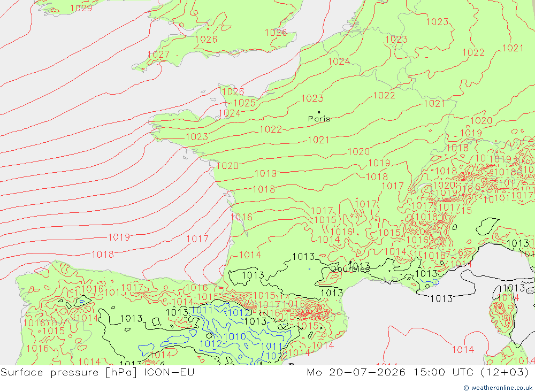Click the 1019 isobar label over the Atlantic

pyautogui.click(x=119, y=237)
